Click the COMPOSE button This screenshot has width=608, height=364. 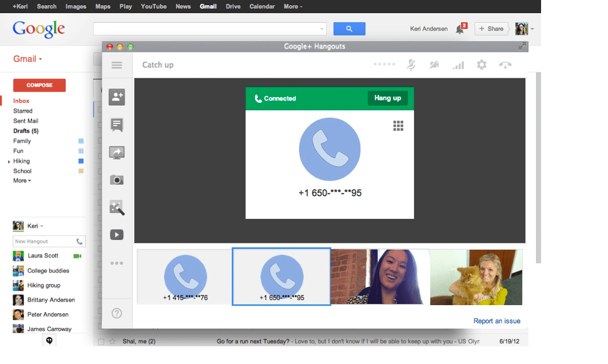(39, 85)
